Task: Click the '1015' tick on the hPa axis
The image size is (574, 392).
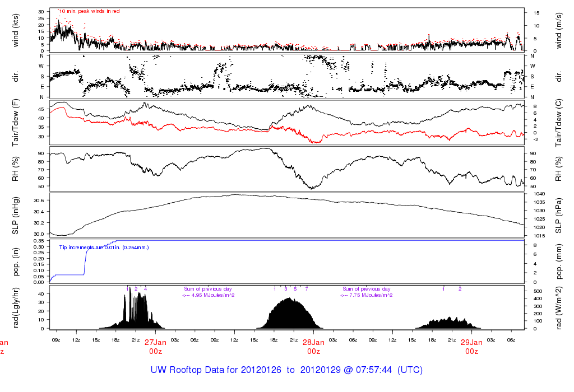Action: tap(539, 236)
